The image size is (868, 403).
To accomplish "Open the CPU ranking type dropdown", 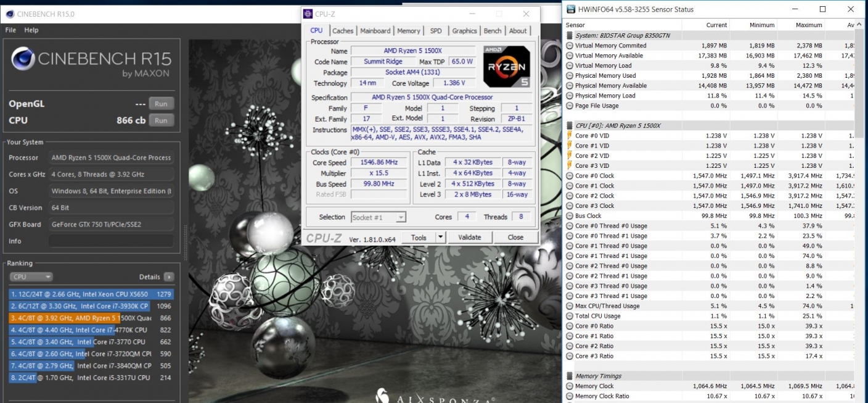I will 31,277.
